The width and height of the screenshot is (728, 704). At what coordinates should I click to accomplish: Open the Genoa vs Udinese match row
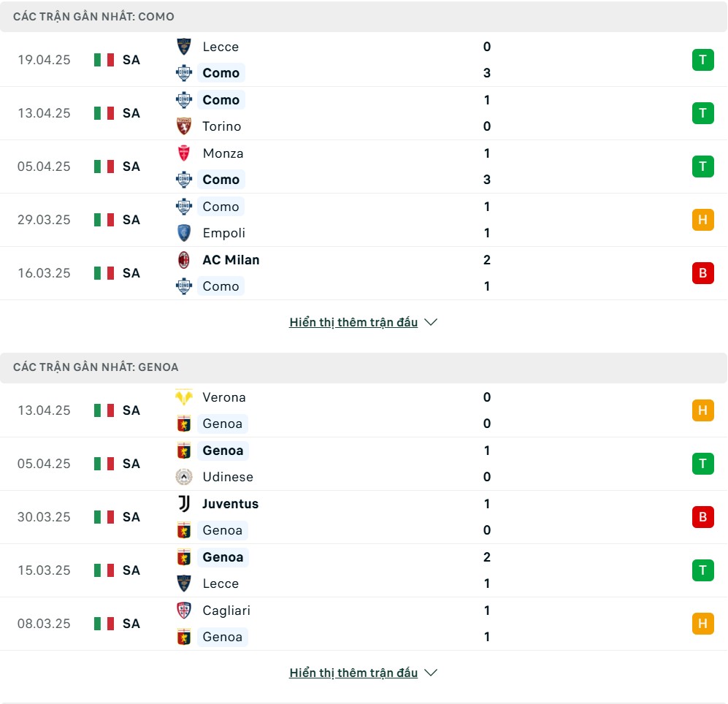(x=364, y=464)
